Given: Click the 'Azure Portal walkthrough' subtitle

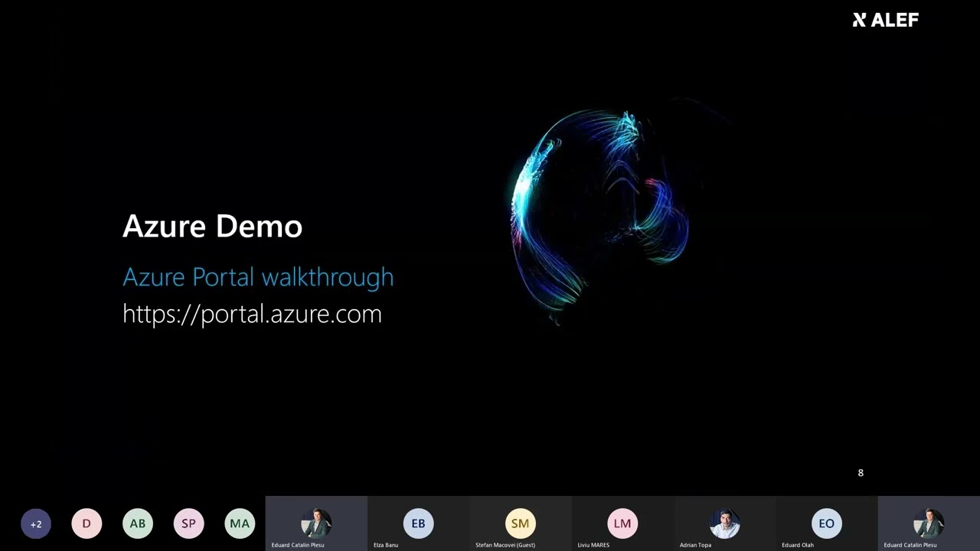Looking at the screenshot, I should click(258, 277).
